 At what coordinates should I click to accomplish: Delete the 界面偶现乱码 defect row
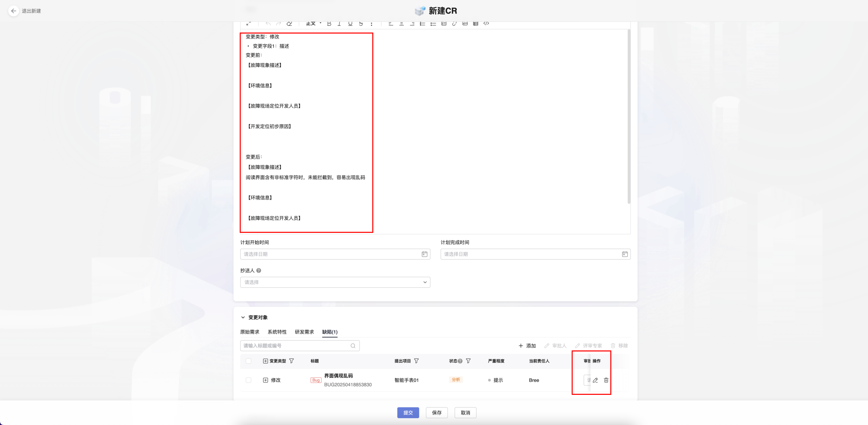click(x=606, y=380)
